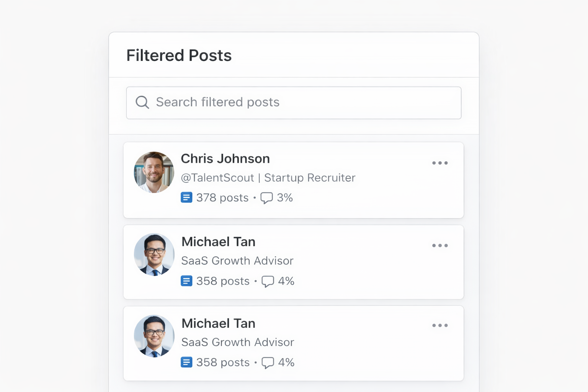Click the search magnifier icon

pos(142,102)
